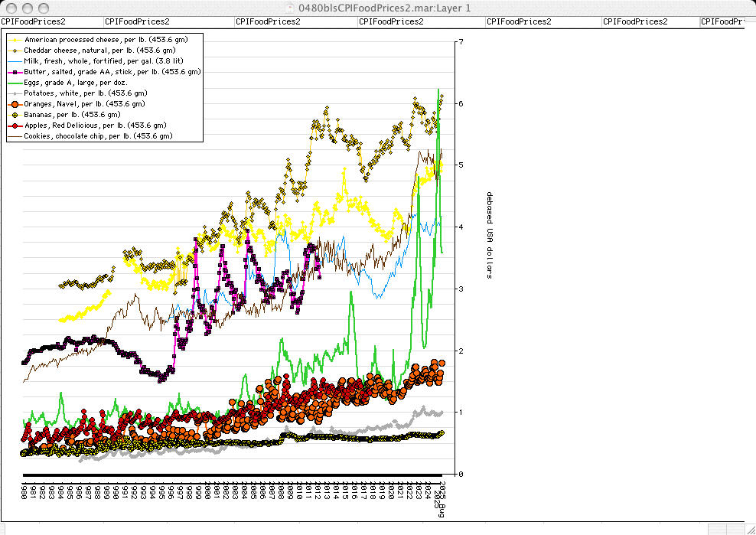This screenshot has width=756, height=535.
Task: Click the 'debased USA dollars' axis label
Action: [490, 235]
